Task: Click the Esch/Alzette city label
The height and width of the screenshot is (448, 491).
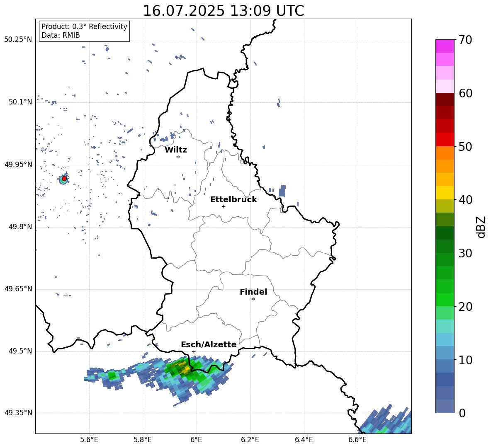Action: click(x=209, y=344)
